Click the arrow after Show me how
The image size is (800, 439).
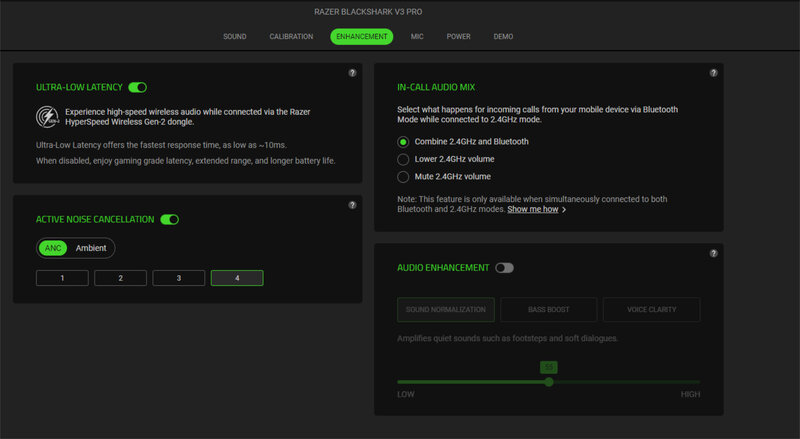(x=564, y=210)
